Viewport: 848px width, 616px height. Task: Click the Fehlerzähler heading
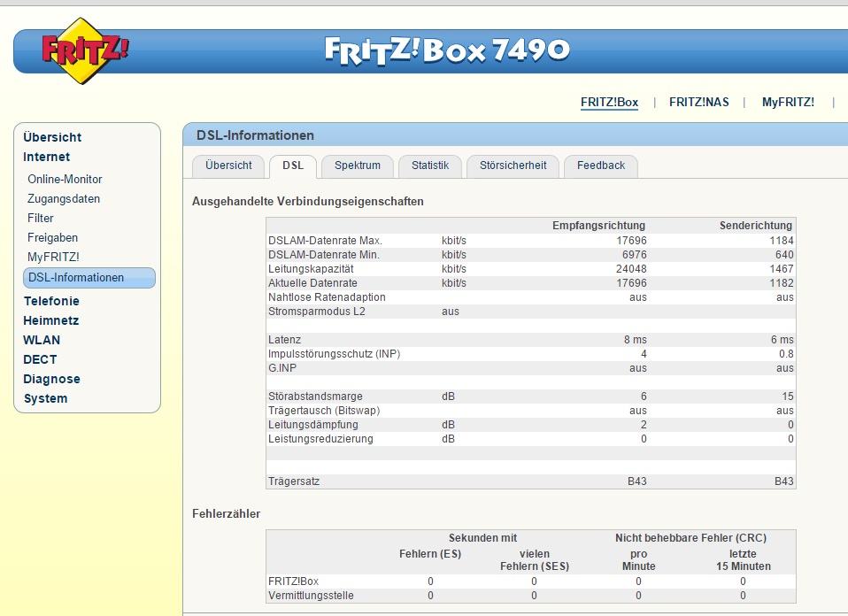tap(226, 514)
